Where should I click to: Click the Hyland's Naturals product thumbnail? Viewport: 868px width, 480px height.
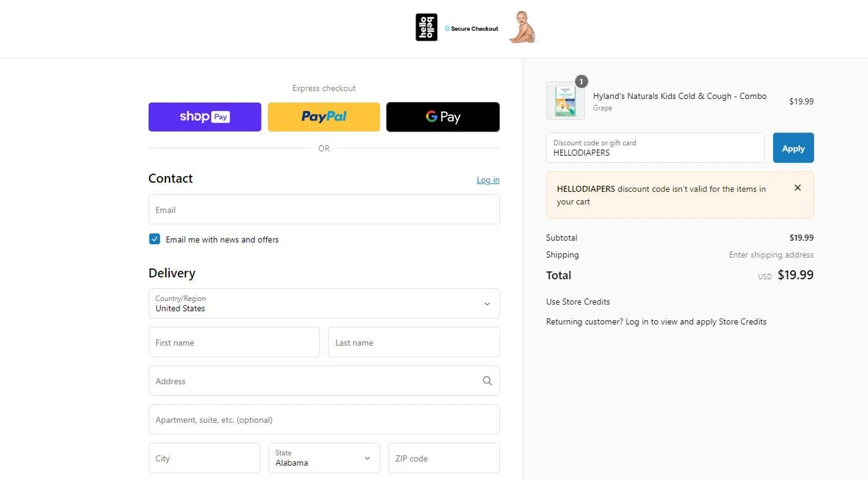tap(565, 101)
